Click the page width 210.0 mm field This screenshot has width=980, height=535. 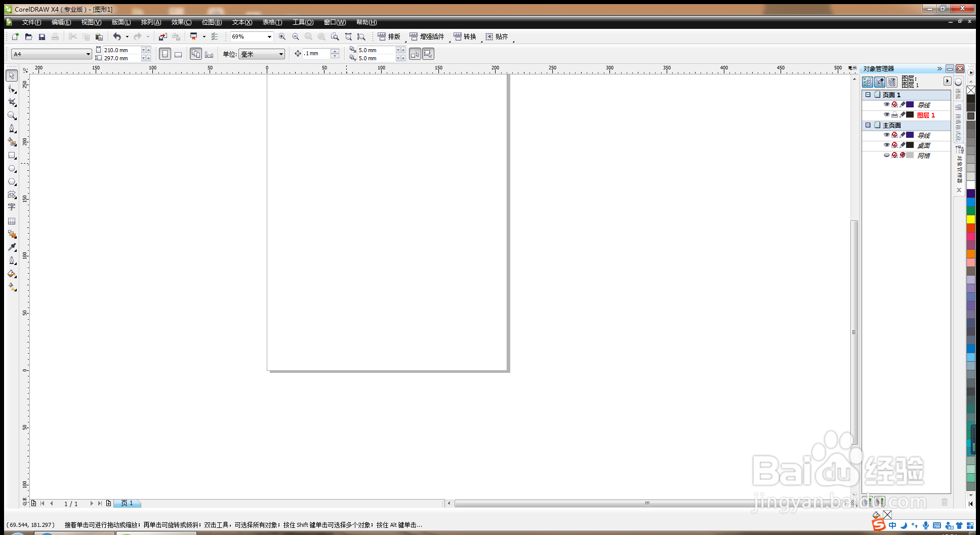[121, 50]
